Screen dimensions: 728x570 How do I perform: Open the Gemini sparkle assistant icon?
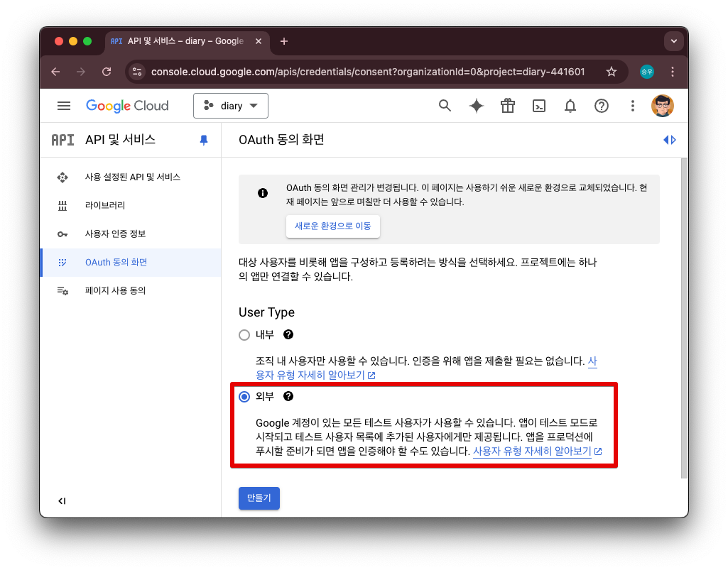(x=477, y=106)
